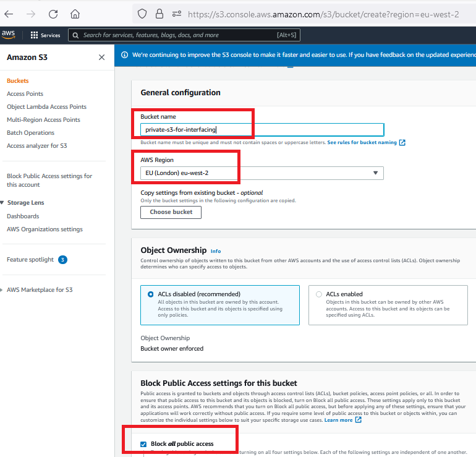Open Access Points in the sidebar
The height and width of the screenshot is (457, 476).
[x=25, y=94]
